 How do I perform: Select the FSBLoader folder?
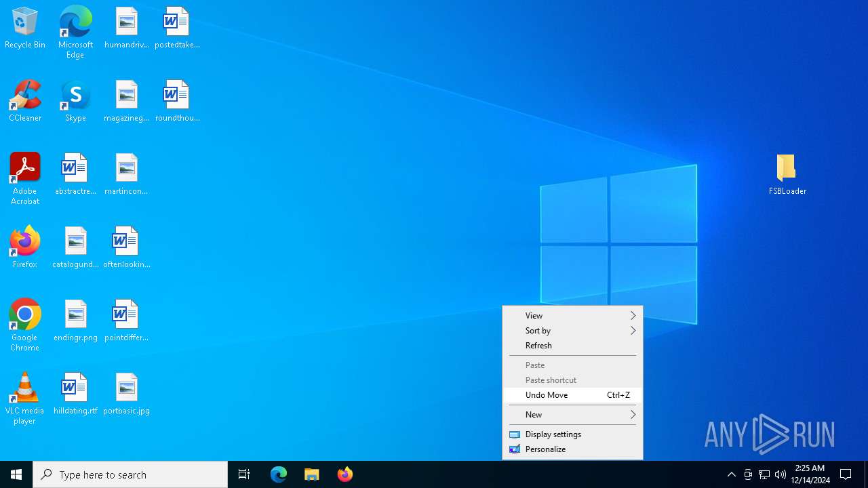point(787,175)
